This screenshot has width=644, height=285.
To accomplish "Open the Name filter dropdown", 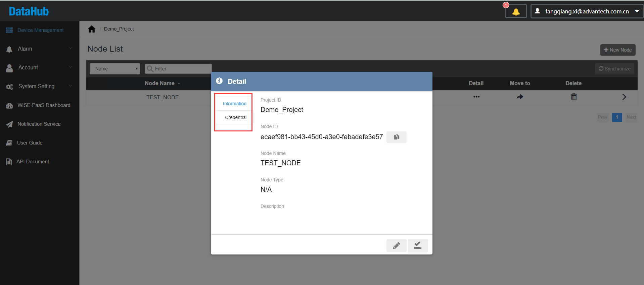I will (x=115, y=69).
